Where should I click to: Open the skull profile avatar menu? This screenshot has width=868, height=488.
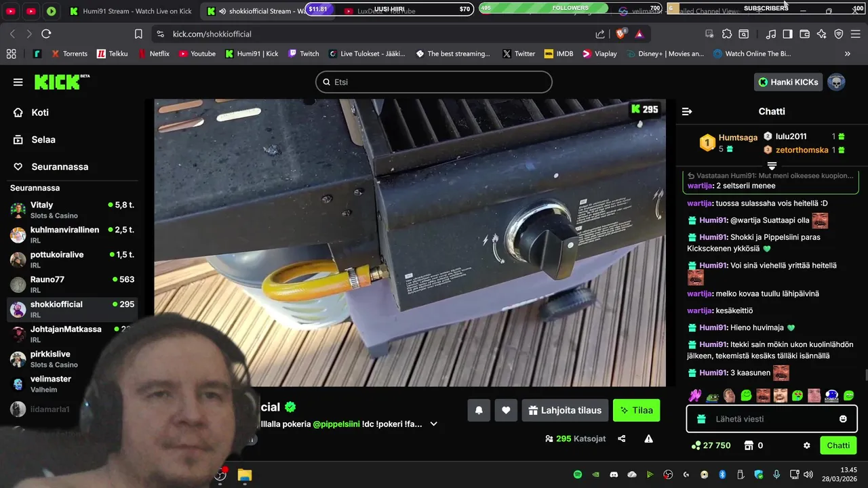click(x=836, y=82)
